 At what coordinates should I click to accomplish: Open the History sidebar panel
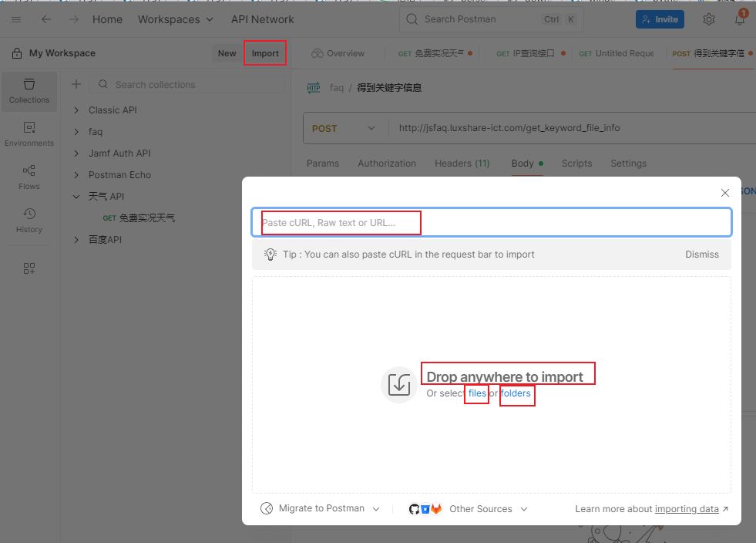pos(29,220)
